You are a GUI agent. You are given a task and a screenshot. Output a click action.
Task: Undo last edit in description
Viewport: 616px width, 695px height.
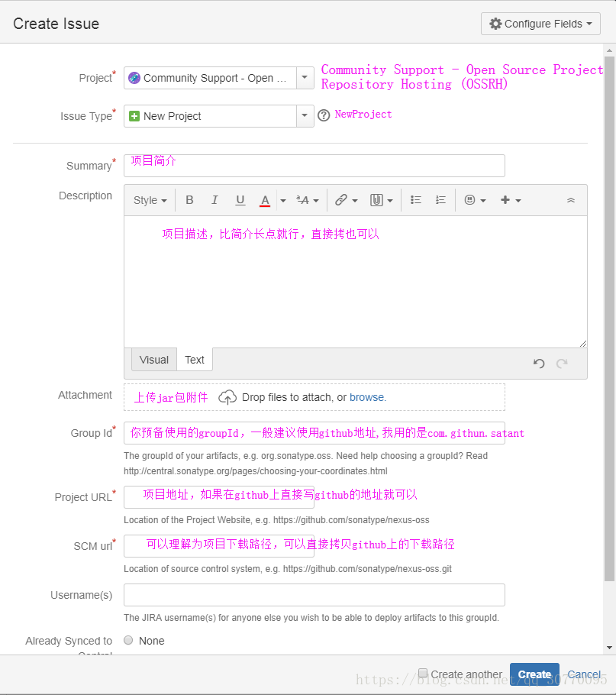(x=539, y=364)
